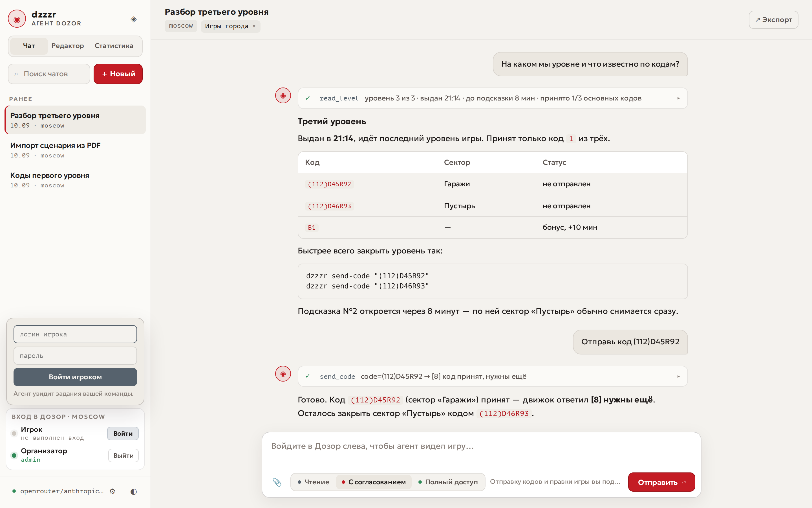Click the checkmark on send_code tool row
This screenshot has height=508, width=812.
tap(308, 376)
